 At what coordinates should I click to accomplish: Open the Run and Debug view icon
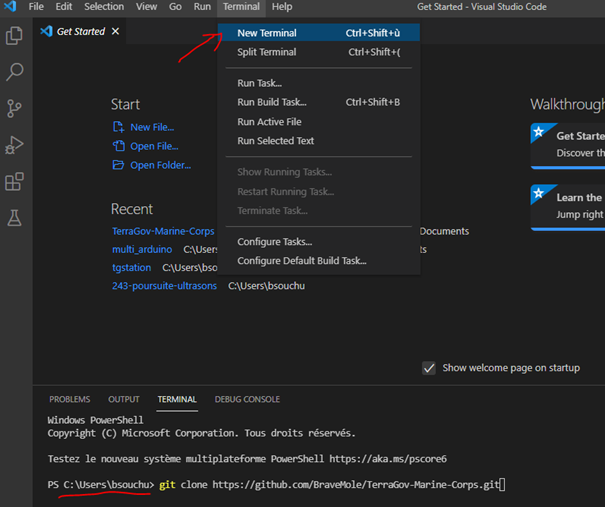[x=14, y=145]
